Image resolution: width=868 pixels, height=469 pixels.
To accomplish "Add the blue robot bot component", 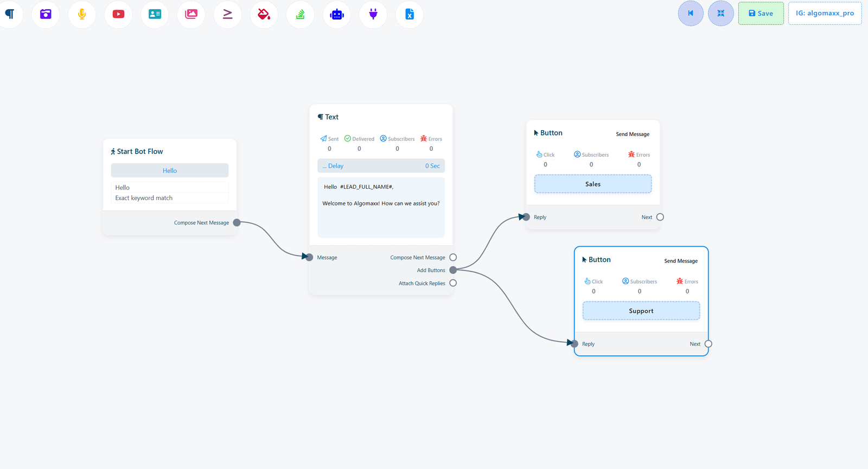I will click(337, 14).
